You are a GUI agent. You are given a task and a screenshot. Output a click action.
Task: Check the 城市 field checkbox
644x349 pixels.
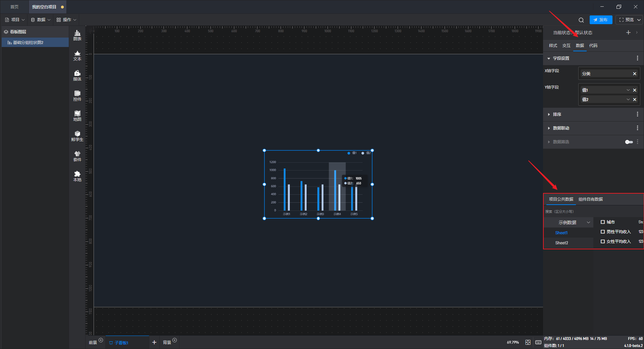click(x=603, y=222)
